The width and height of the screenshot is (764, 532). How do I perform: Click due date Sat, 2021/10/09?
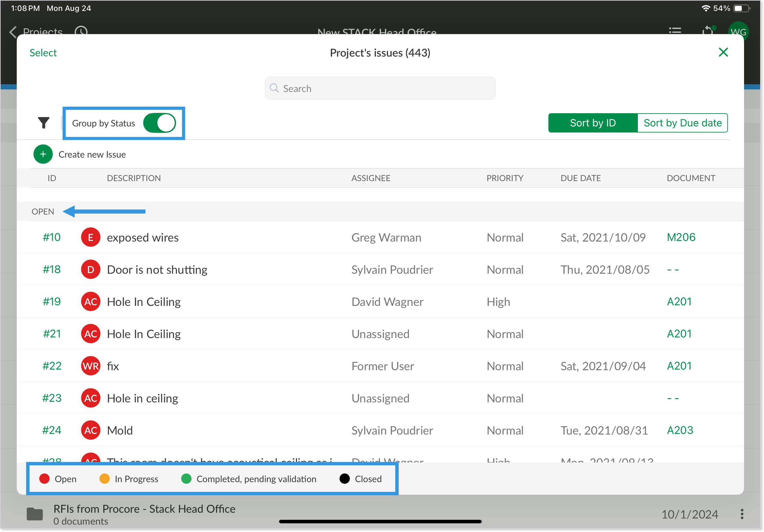click(x=603, y=238)
